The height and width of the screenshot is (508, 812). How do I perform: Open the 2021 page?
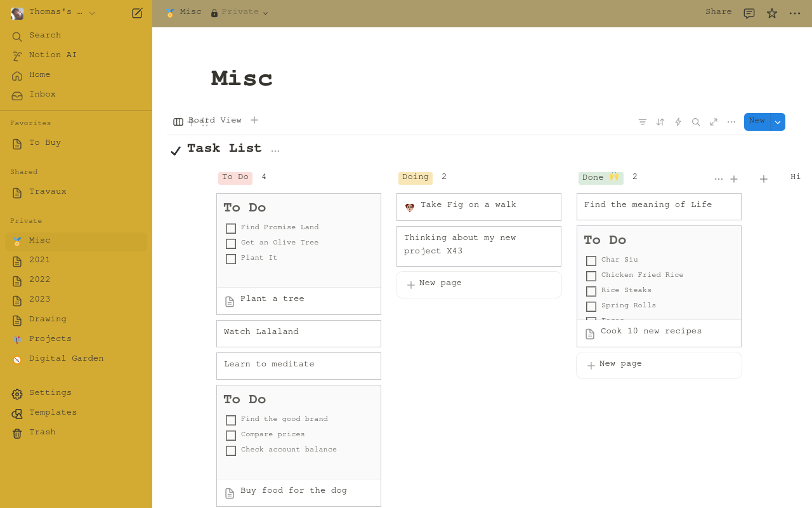pos(76,261)
